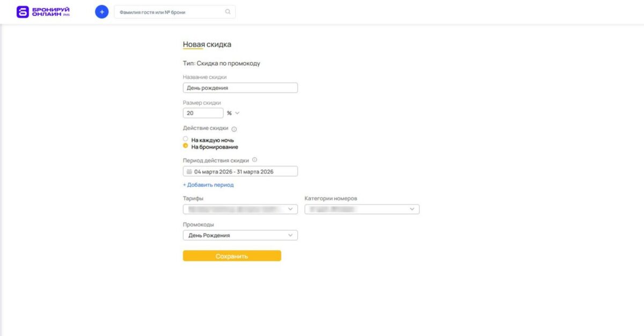
Task: Click the blue plus icon in the header
Action: point(101,11)
